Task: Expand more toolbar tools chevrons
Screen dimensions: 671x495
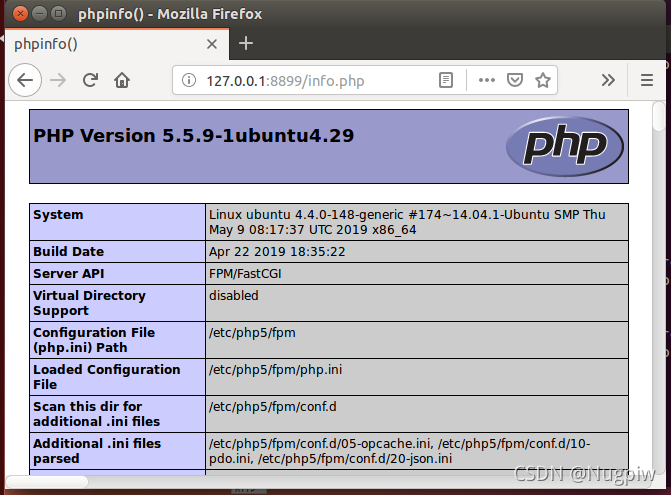Action: click(x=608, y=80)
